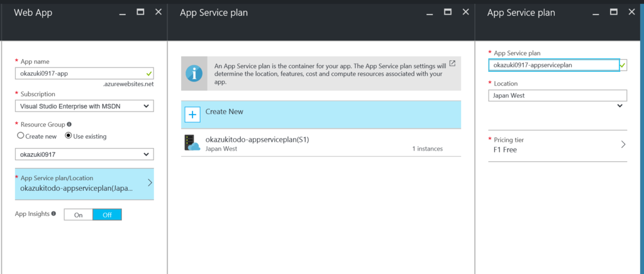Click the plus icon beside Create New

[192, 115]
